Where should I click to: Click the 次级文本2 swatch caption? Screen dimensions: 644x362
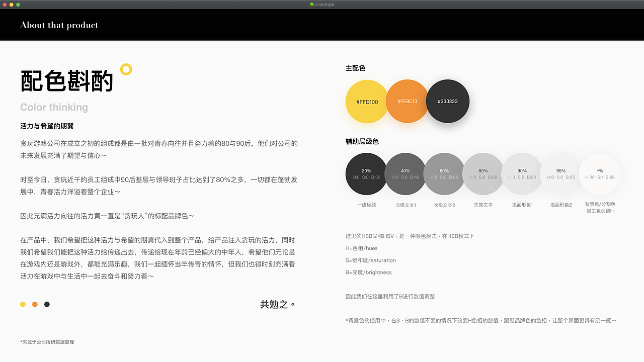click(x=444, y=205)
